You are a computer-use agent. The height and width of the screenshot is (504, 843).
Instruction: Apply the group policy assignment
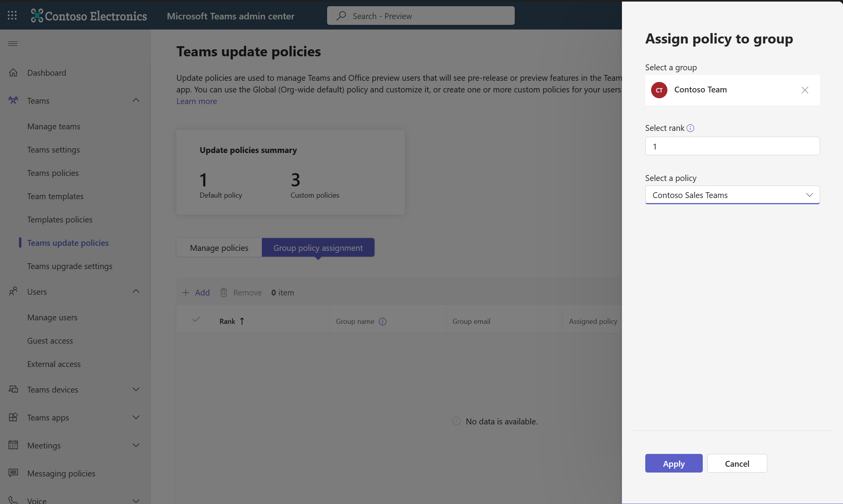(673, 462)
